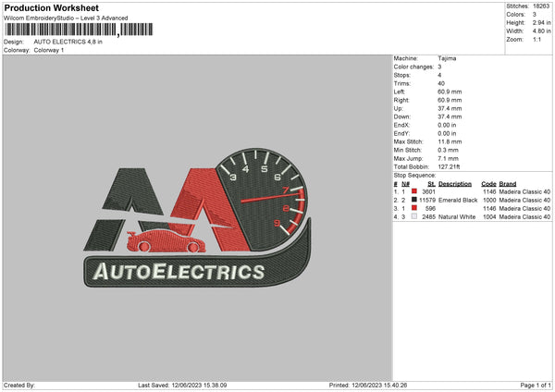Click thread code '1000' in row 2

tap(489, 201)
